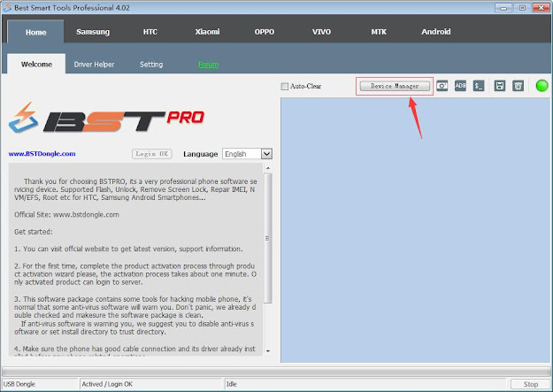Open the command shell icon
The image size is (553, 392).
(479, 86)
